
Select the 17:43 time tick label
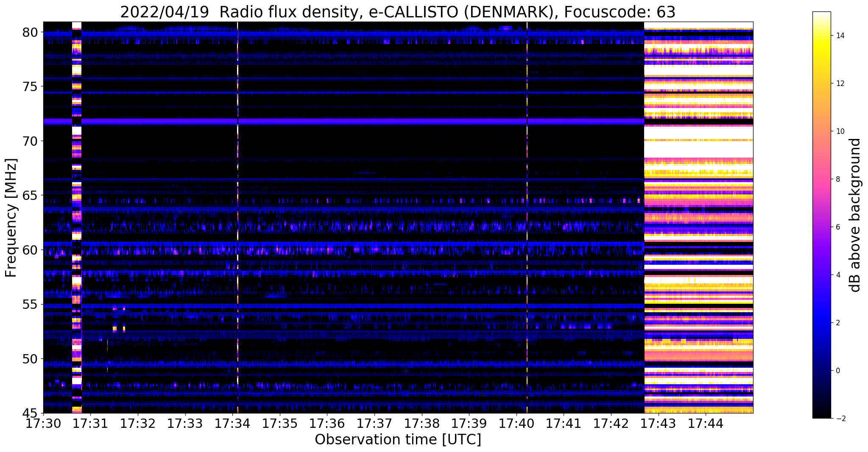tap(658, 423)
